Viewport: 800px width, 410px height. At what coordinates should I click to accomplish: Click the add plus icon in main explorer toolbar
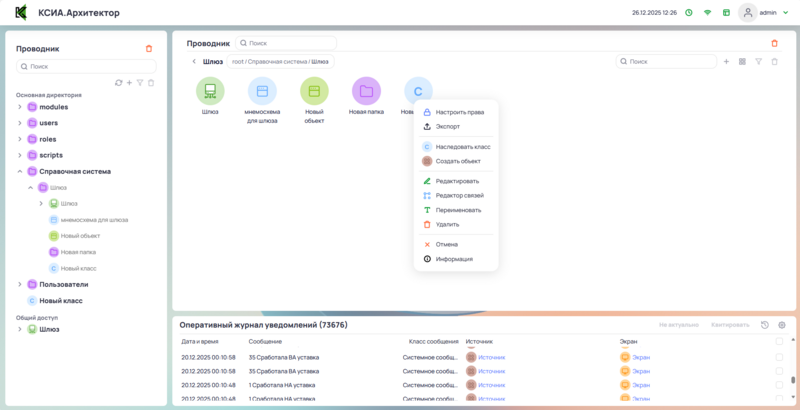(726, 62)
